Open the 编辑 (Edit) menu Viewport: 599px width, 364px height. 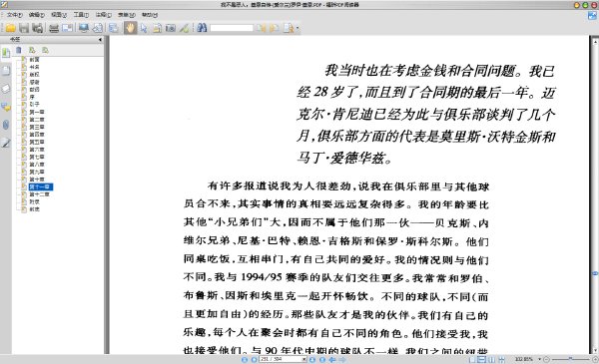(x=37, y=15)
